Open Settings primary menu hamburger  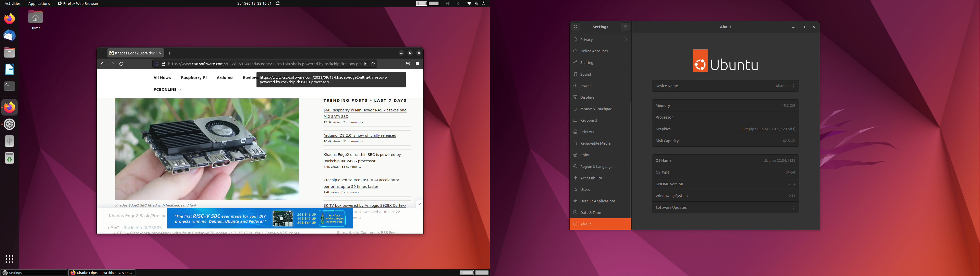tap(625, 27)
